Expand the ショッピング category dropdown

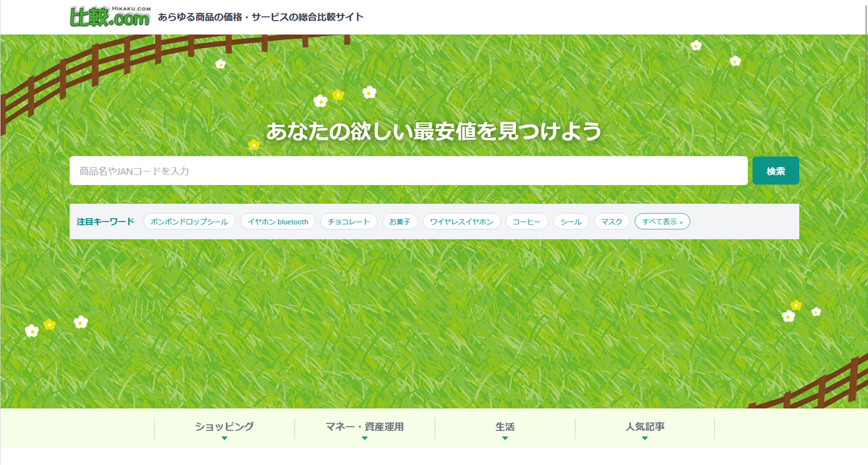pyautogui.click(x=225, y=428)
